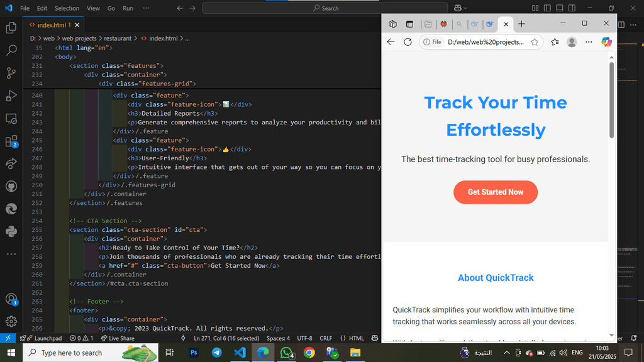Open Manage settings gear in VS Code
This screenshot has height=362, width=644.
click(11, 321)
